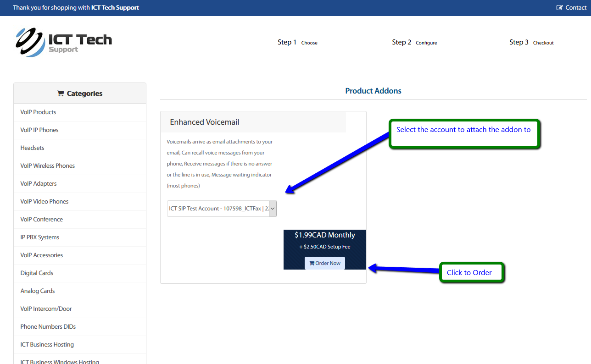Select VoIP Wireless Phones category
This screenshot has height=364, width=591.
tap(47, 166)
